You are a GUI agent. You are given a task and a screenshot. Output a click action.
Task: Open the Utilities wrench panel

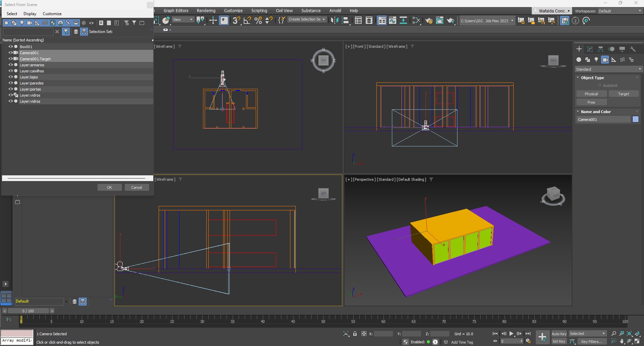(633, 49)
